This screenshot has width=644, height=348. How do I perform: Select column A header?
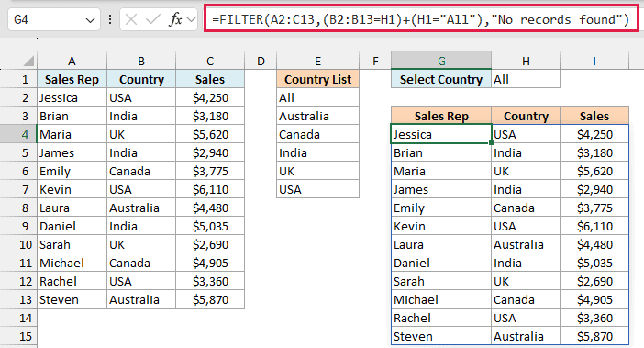[72, 62]
